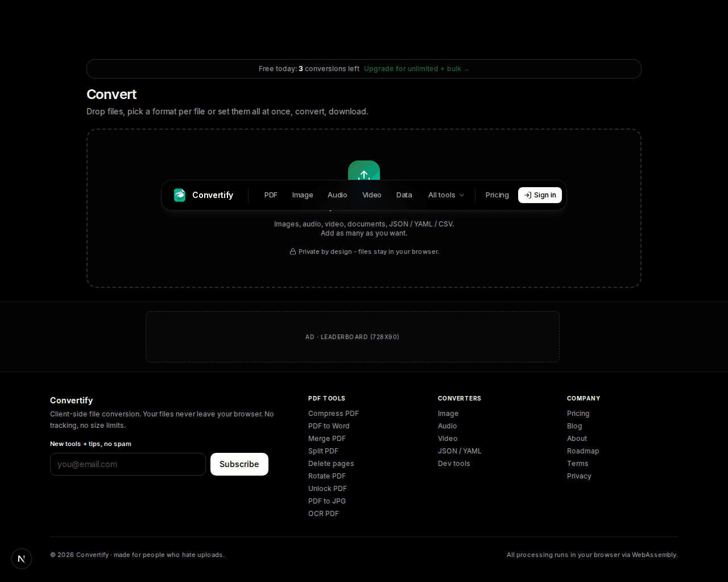728x582 pixels.
Task: Open Split PDF footer link
Action: 323,451
